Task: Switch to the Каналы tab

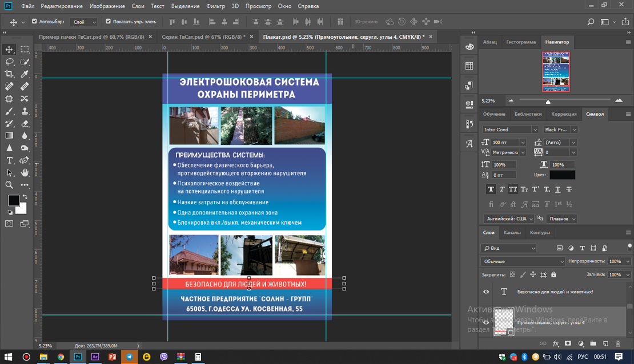Action: (512, 233)
